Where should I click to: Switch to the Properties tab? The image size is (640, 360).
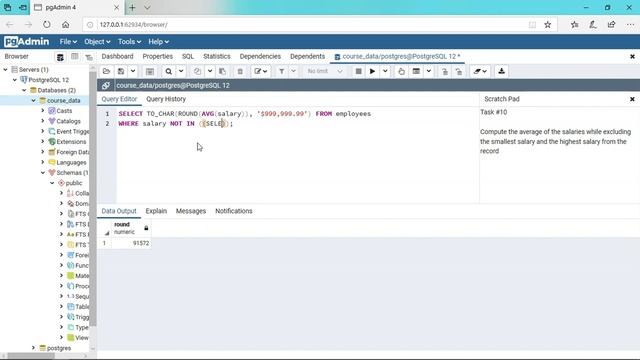[158, 56]
